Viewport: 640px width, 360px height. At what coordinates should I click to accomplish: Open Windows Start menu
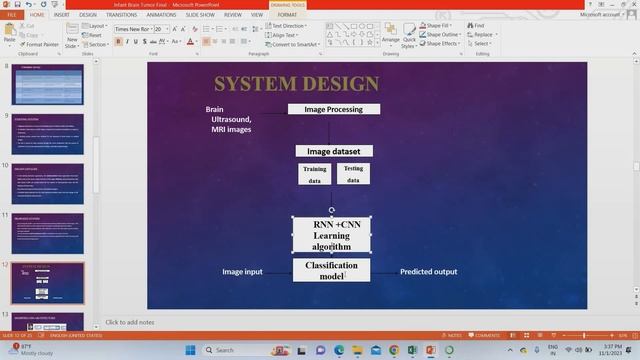pos(190,350)
